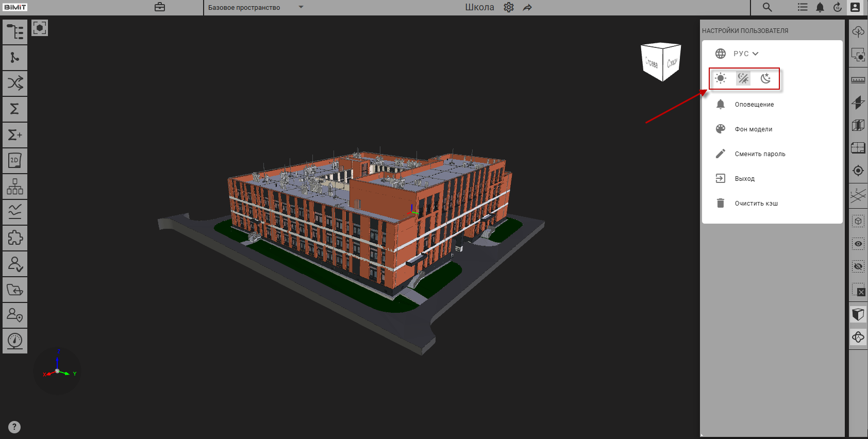Screen dimensions: 868x439
Task: Click the sigma summation tool icon
Action: (x=15, y=109)
